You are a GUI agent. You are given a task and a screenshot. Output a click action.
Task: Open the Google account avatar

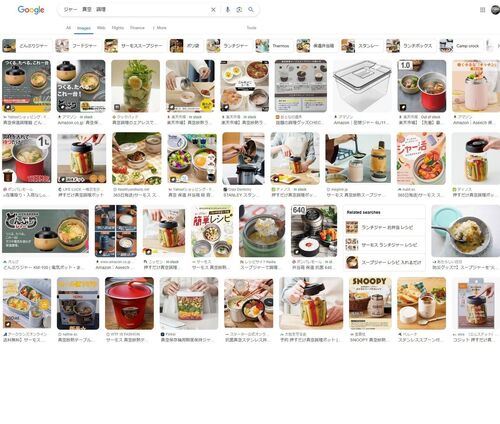click(496, 10)
